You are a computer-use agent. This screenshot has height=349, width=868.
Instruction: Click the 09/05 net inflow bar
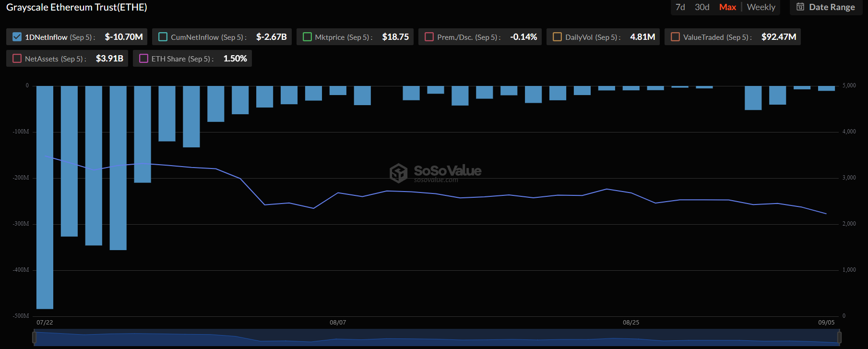pyautogui.click(x=826, y=88)
